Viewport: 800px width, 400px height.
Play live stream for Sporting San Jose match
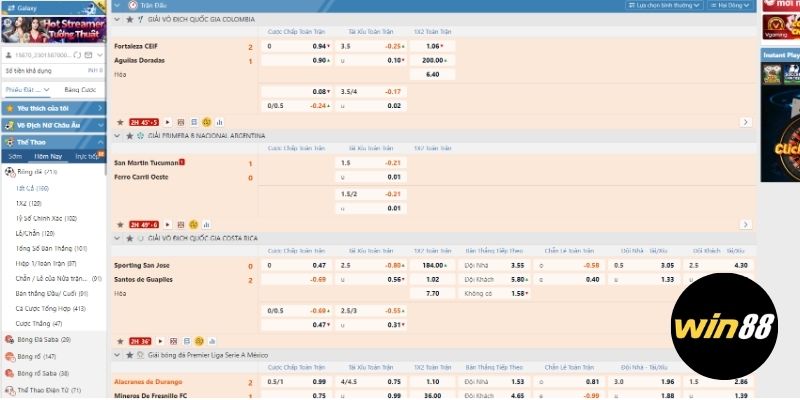pyautogui.click(x=160, y=341)
